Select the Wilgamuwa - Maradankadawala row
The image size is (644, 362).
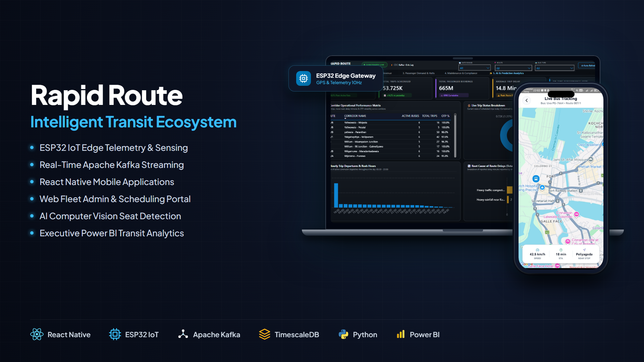pyautogui.click(x=390, y=151)
